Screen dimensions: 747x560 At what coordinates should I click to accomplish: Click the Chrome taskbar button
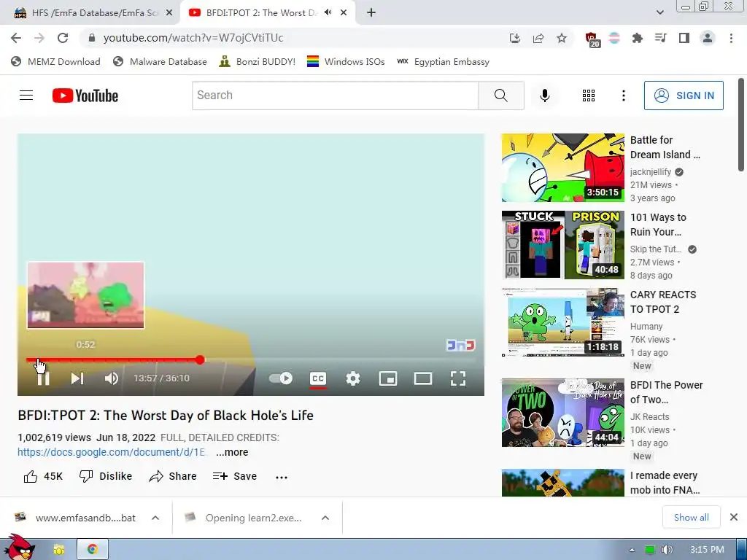pyautogui.click(x=93, y=550)
